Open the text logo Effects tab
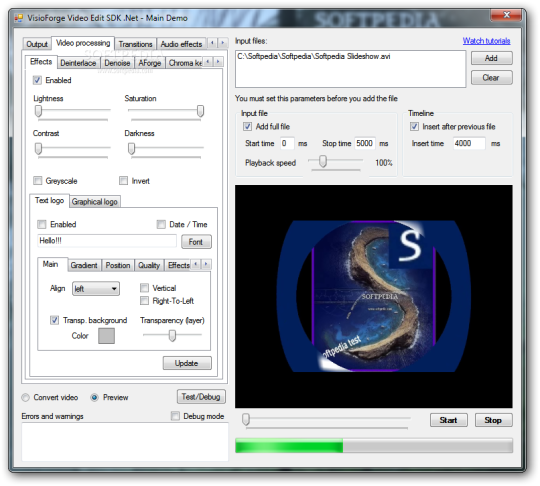Screen dimensions: 540x486 point(178,265)
